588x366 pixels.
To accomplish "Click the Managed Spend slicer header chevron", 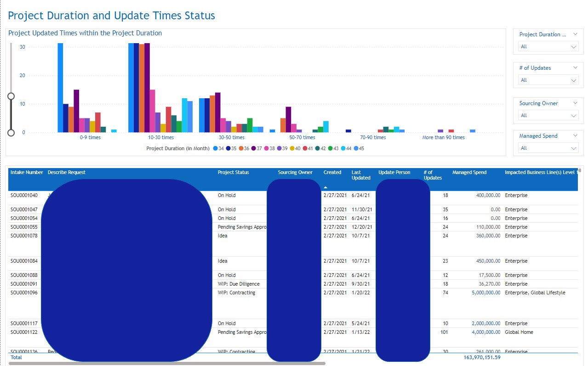I will tap(575, 135).
